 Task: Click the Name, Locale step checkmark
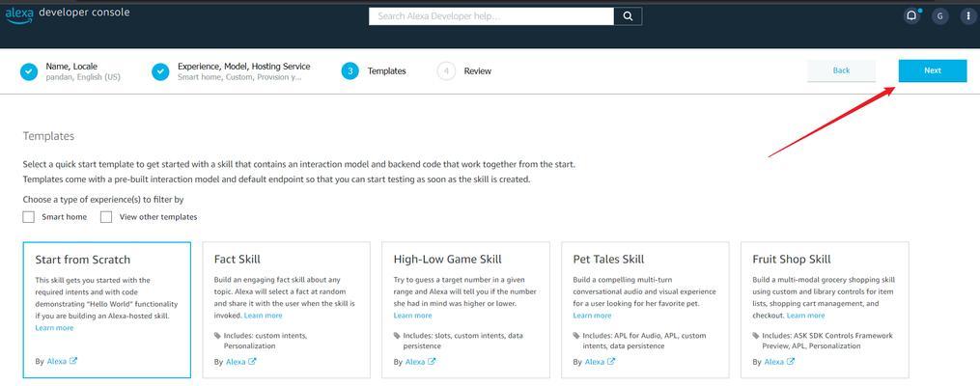[29, 71]
